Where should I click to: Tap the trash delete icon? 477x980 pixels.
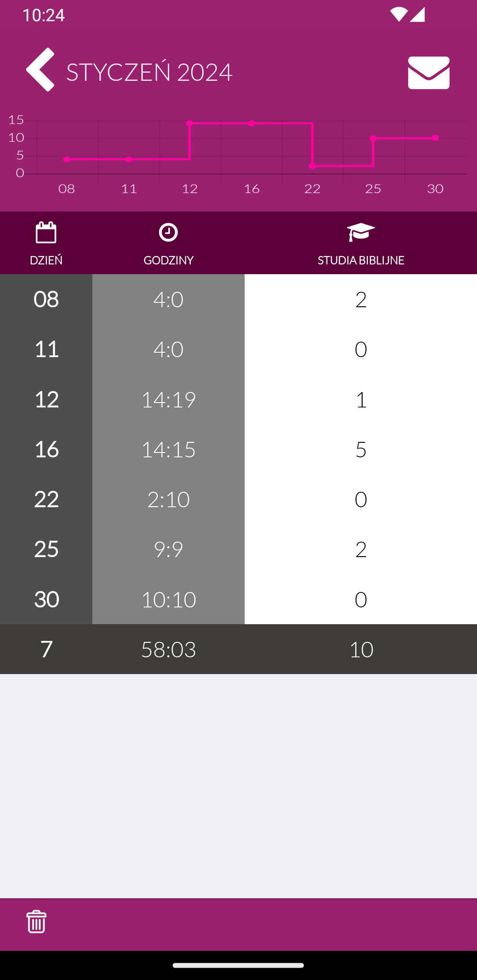(x=36, y=922)
